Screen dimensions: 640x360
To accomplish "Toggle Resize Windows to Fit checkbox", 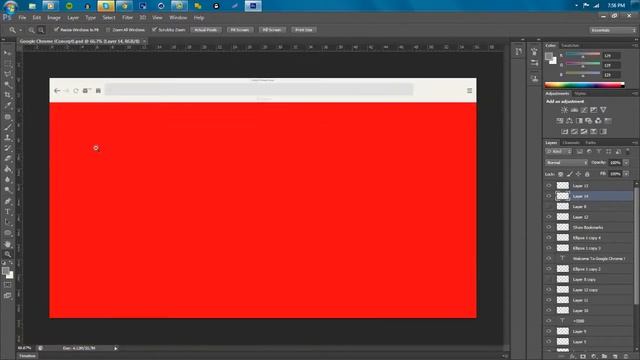I will [57, 30].
